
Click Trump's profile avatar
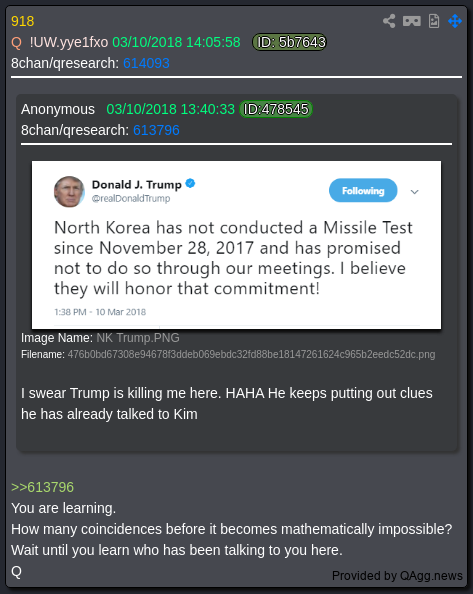pyautogui.click(x=69, y=192)
